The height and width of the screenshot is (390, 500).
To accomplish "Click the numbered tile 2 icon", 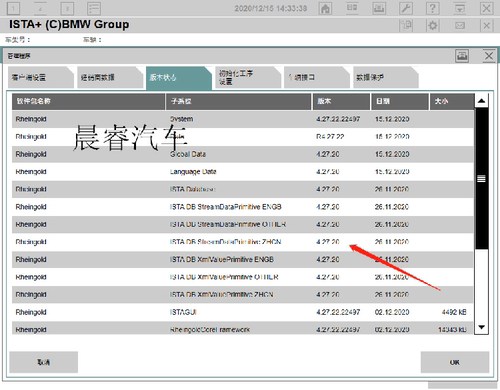I will coord(40,8).
